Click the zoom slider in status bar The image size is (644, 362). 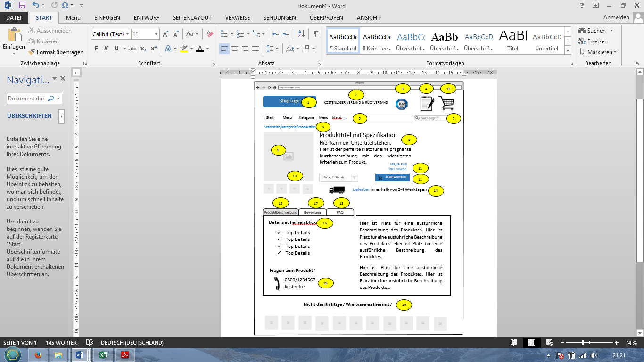point(583,343)
